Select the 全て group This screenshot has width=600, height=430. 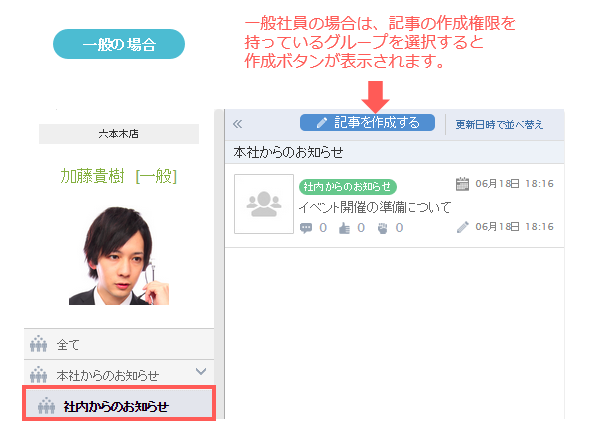(119, 344)
